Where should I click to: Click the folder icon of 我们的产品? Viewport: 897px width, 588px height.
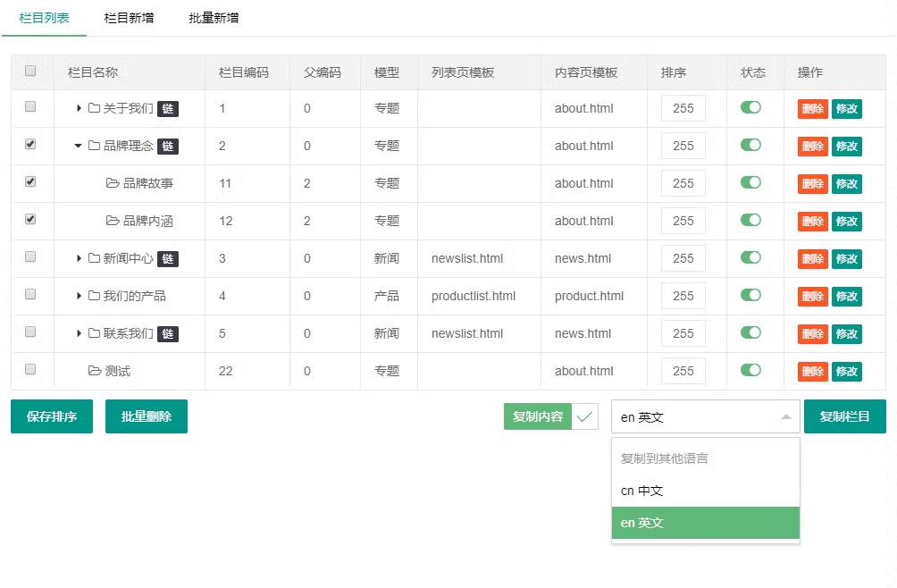coord(95,296)
